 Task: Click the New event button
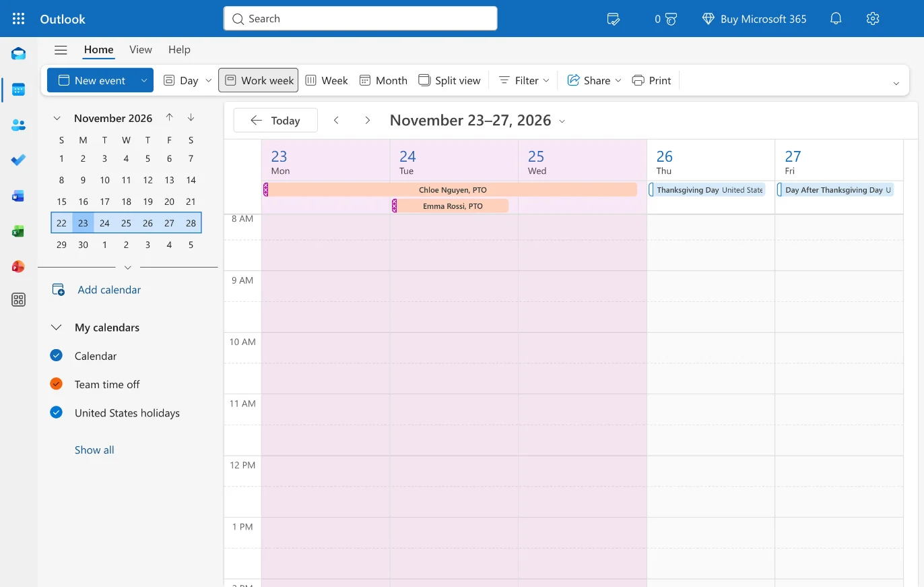[x=92, y=80]
